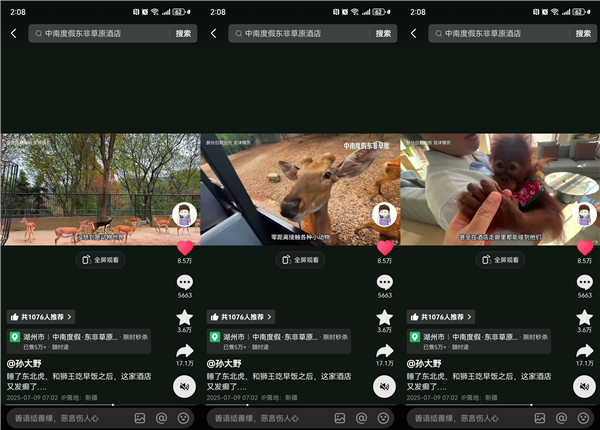Open comments in the middle phone screen
This screenshot has height=430, width=600.
point(385,282)
